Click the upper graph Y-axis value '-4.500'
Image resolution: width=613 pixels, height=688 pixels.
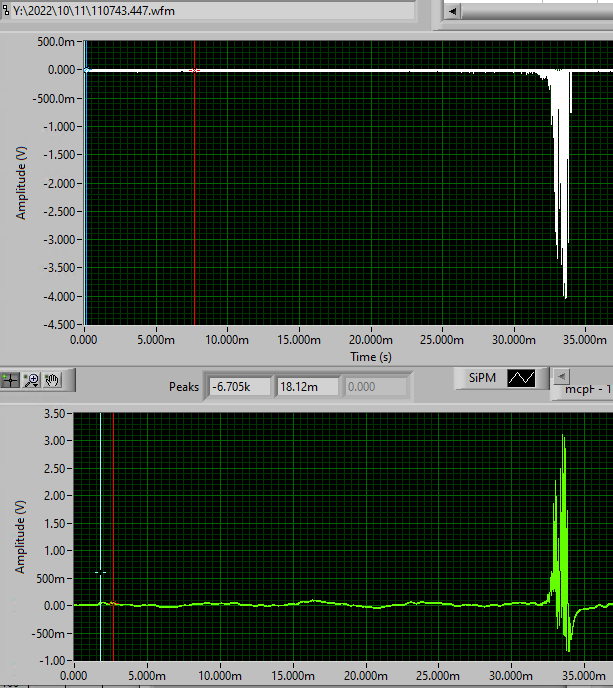(x=60, y=325)
